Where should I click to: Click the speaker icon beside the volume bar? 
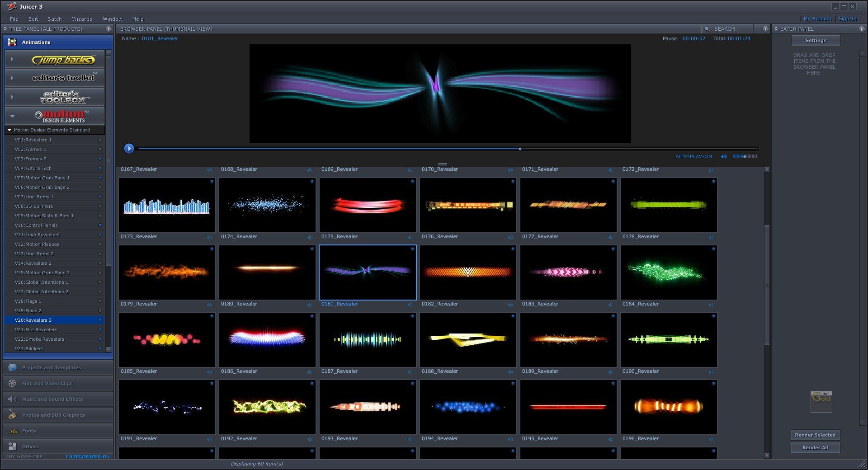point(723,156)
